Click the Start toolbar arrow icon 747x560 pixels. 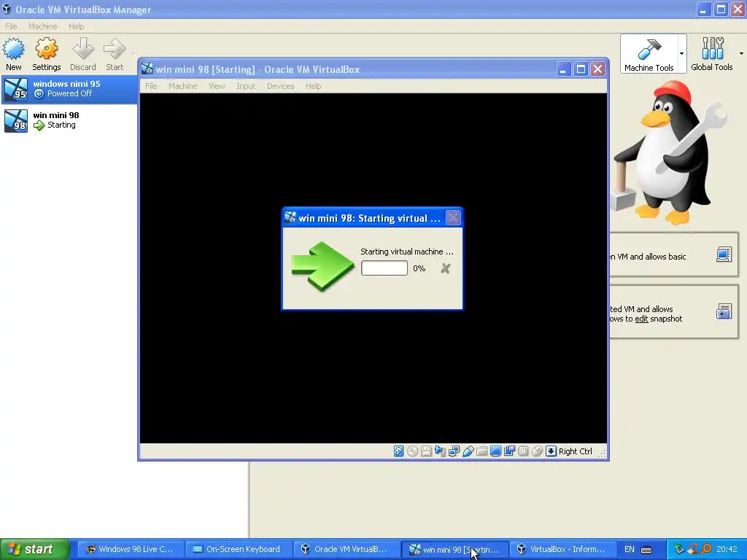coord(115,49)
